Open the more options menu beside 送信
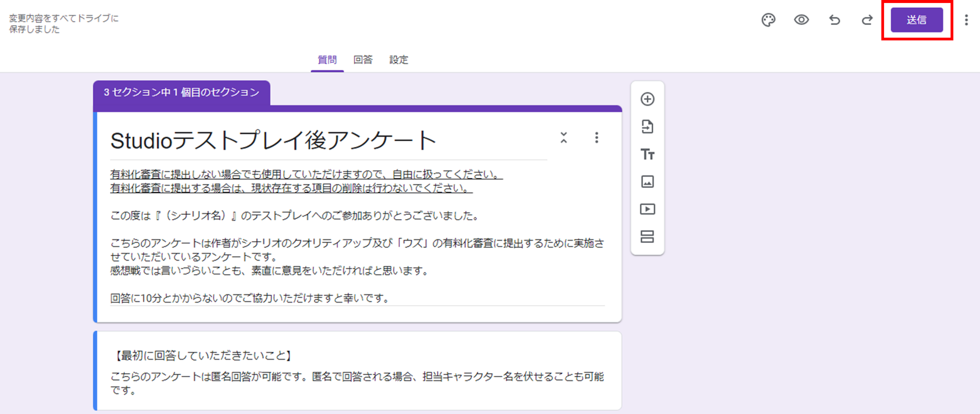The height and width of the screenshot is (414, 980). tap(966, 20)
